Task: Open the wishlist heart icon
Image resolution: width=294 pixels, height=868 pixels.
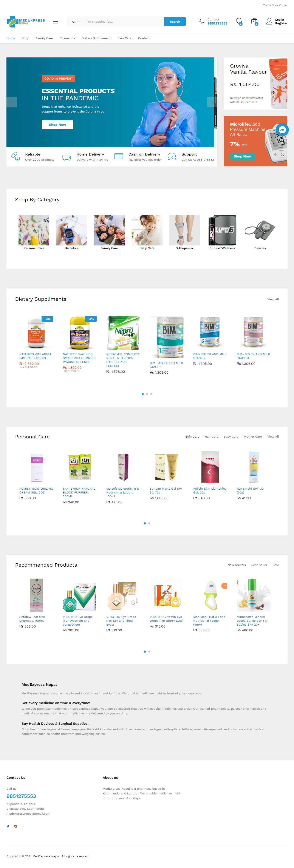Action: [x=239, y=22]
